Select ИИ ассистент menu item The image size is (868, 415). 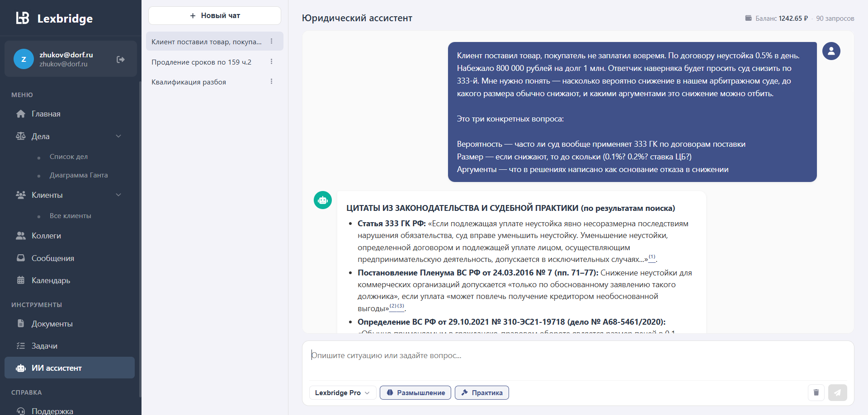click(70, 368)
